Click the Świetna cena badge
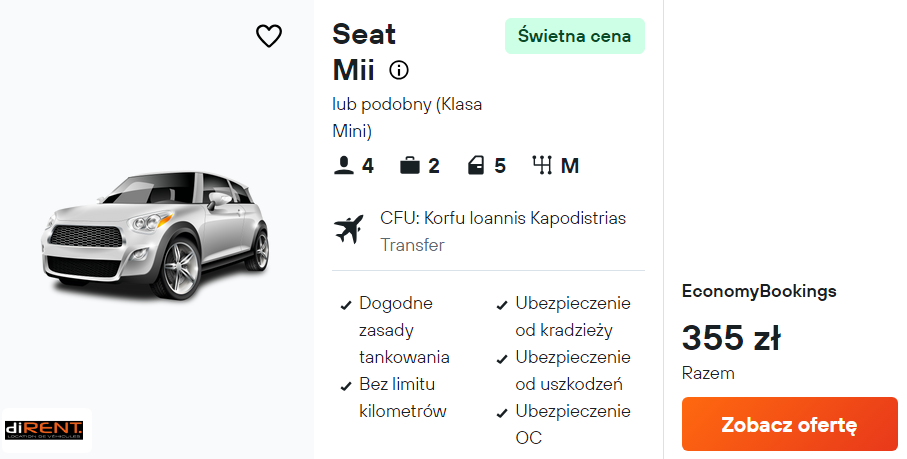Viewport: 907px width, 459px height. point(574,36)
